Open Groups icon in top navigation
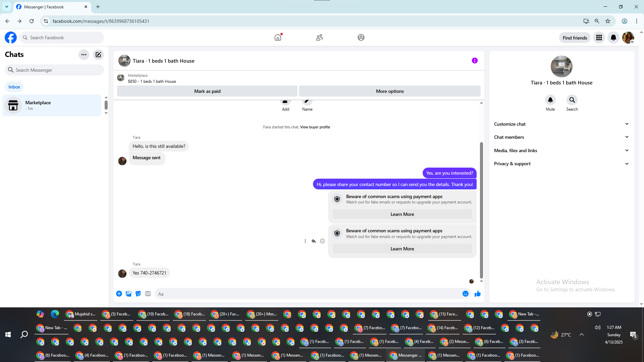The width and height of the screenshot is (644, 362). point(361,38)
